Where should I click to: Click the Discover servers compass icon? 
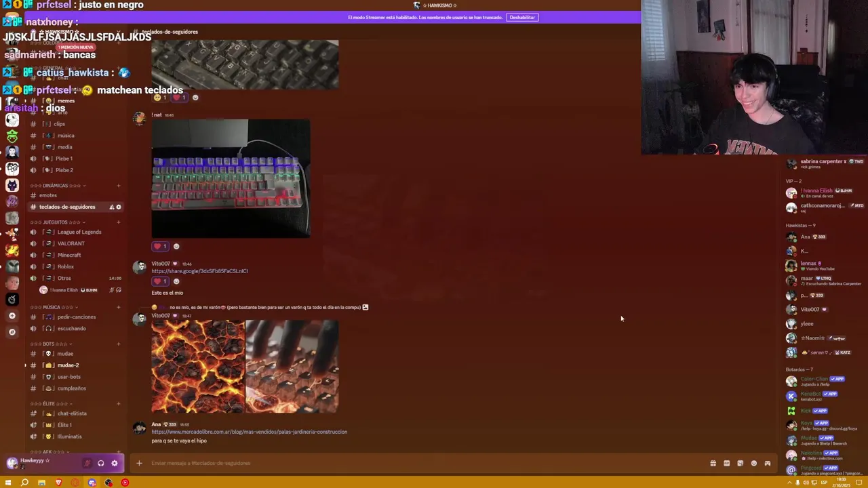(x=12, y=332)
